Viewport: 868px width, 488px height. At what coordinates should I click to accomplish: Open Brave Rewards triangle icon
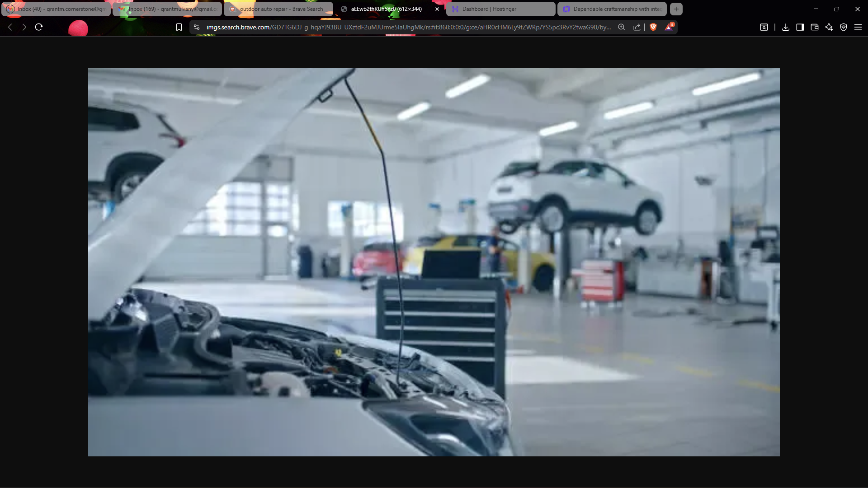669,27
